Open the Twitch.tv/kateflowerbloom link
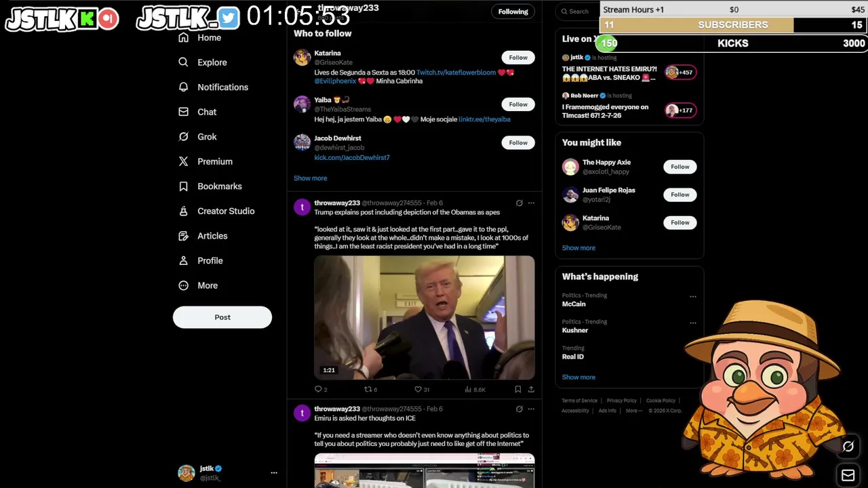 456,73
